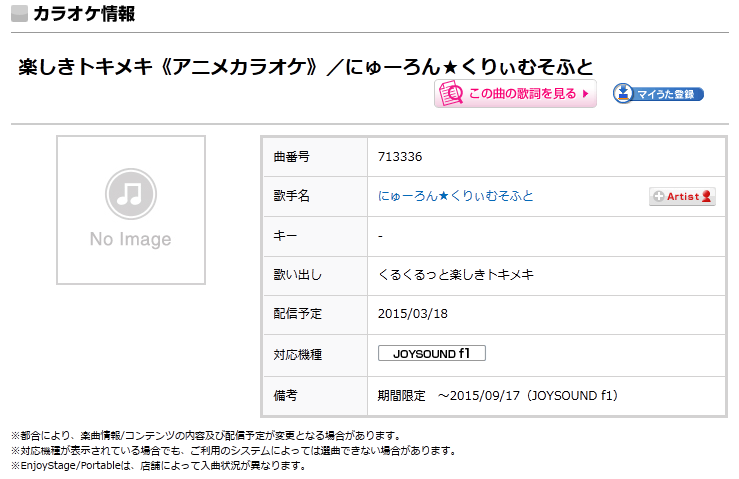The width and height of the screenshot is (739, 479).
Task: Click the キー row label
Action: pos(285,235)
